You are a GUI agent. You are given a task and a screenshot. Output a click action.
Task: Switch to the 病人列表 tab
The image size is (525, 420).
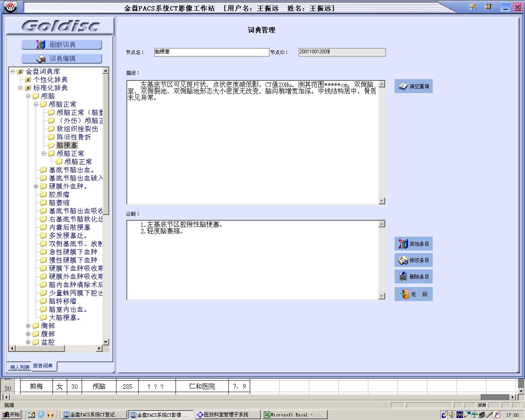pyautogui.click(x=18, y=367)
